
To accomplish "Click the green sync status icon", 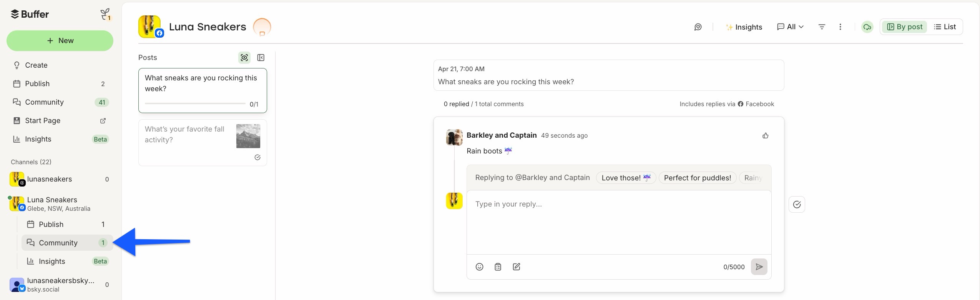I will [867, 27].
